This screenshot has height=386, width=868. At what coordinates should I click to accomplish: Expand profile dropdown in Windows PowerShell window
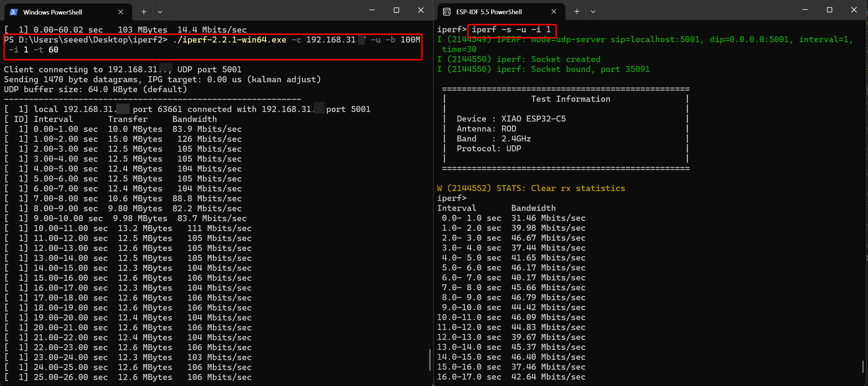[x=160, y=12]
